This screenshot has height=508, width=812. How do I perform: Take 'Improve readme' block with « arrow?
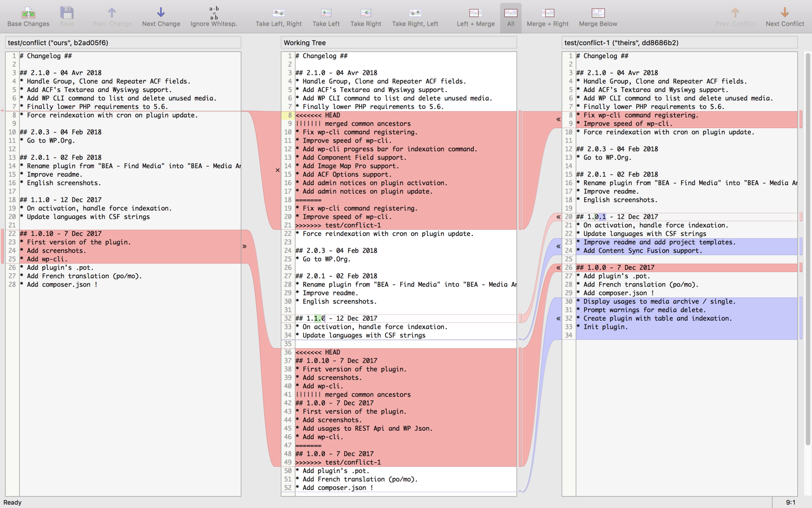pos(558,246)
